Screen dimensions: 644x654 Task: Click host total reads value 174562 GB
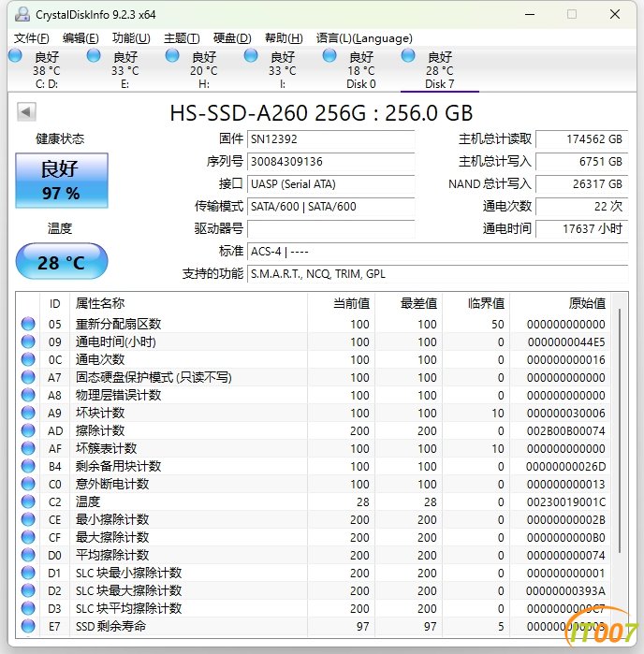582,138
